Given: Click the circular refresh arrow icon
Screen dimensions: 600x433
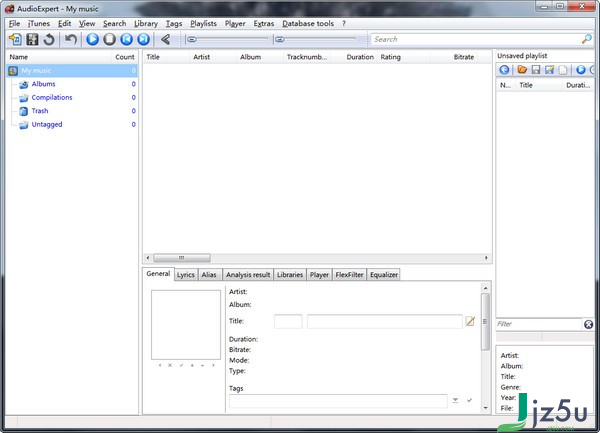Looking at the screenshot, I should 49,39.
